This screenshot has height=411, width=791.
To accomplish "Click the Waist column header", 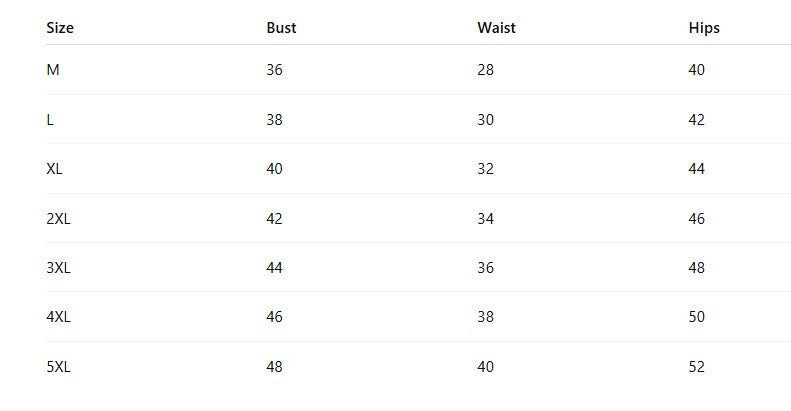I will pyautogui.click(x=496, y=28).
